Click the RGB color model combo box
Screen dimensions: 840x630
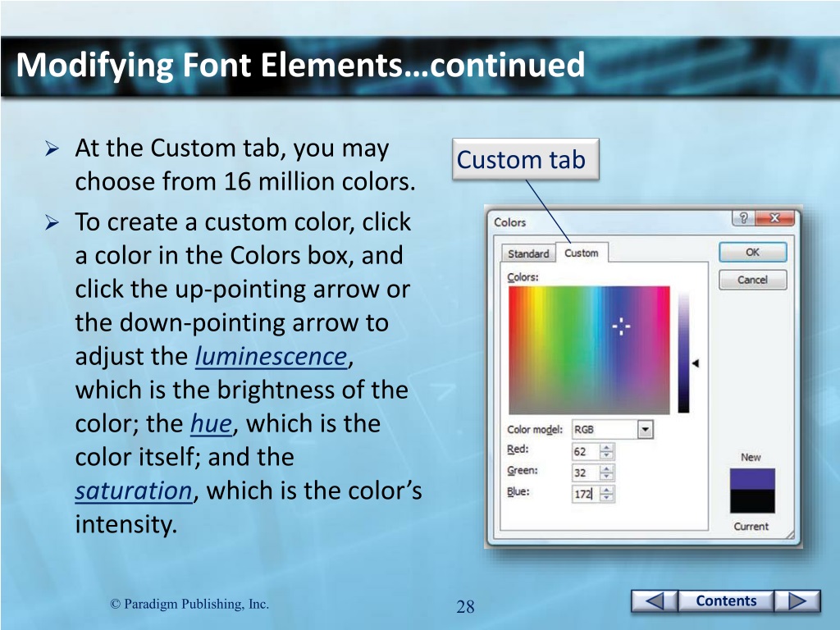(x=612, y=429)
